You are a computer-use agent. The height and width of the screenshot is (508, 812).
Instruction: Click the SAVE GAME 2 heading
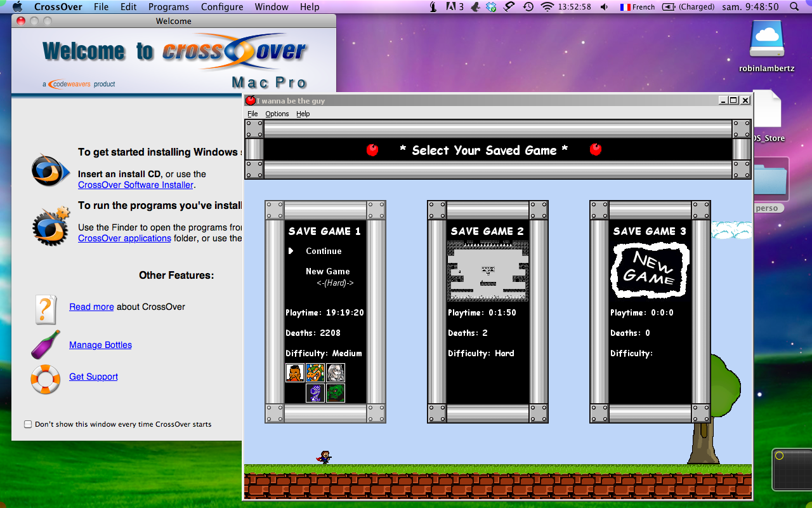point(487,231)
